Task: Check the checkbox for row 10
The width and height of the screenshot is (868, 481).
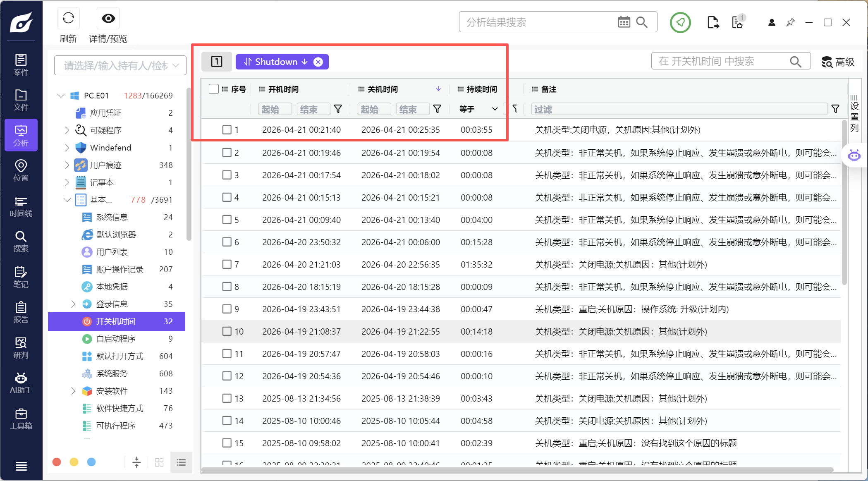Action: coord(227,331)
